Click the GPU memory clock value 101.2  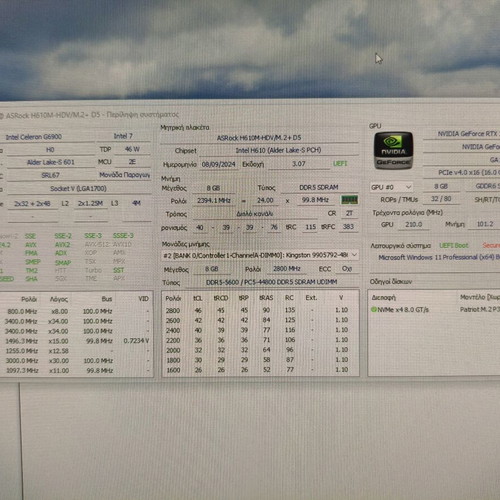[x=484, y=224]
